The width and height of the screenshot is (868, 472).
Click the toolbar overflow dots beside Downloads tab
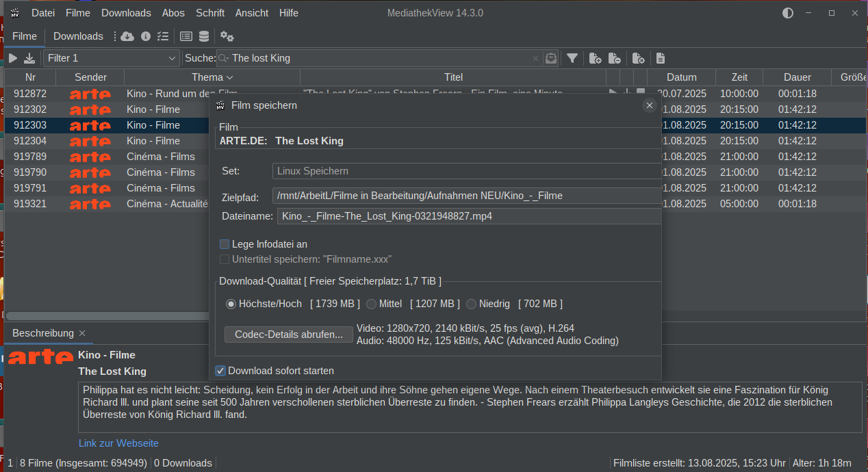(115, 36)
